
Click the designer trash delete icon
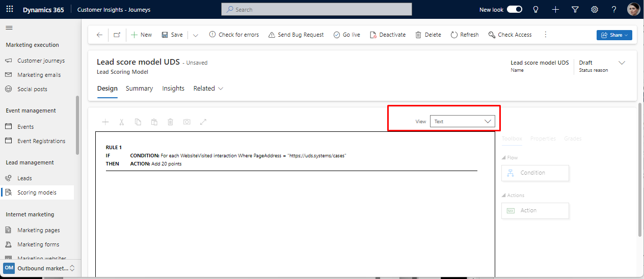(x=171, y=122)
